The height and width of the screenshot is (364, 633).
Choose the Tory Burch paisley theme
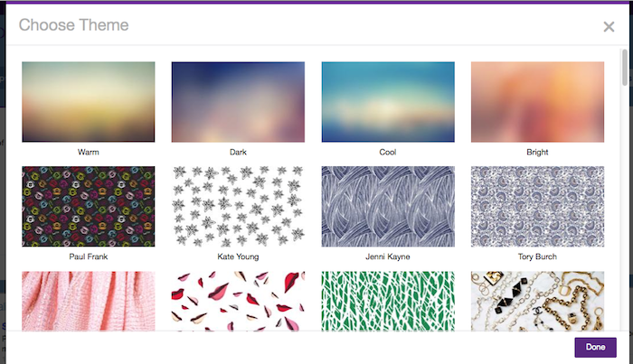click(x=538, y=207)
